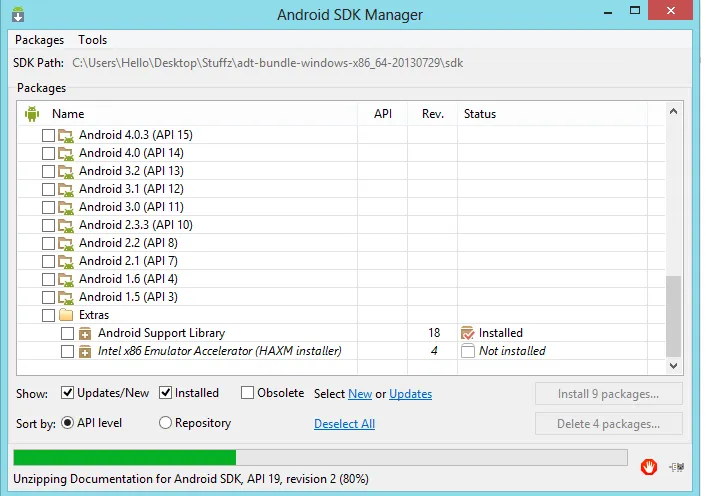The width and height of the screenshot is (706, 496).
Task: Click the Extras group label
Action: tap(94, 315)
